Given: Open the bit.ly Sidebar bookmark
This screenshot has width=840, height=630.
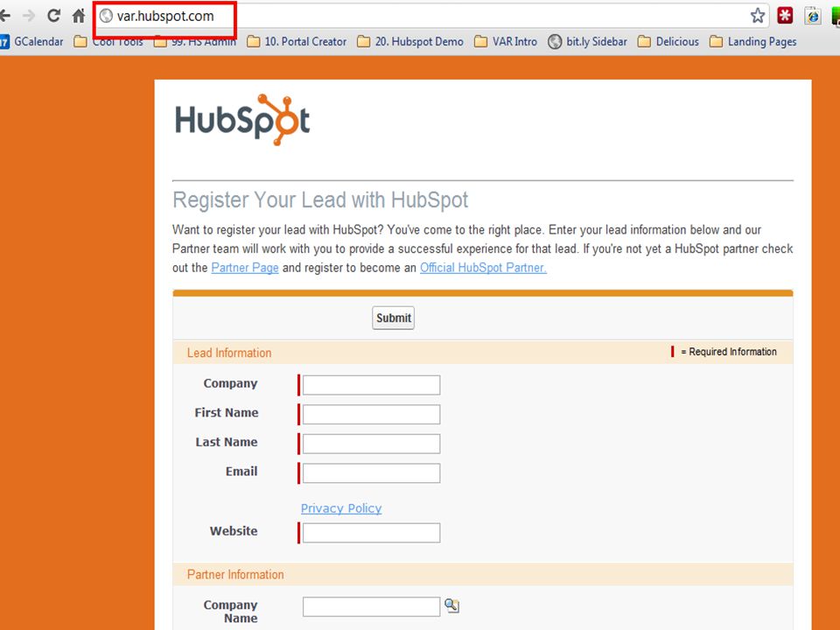Looking at the screenshot, I should click(588, 42).
